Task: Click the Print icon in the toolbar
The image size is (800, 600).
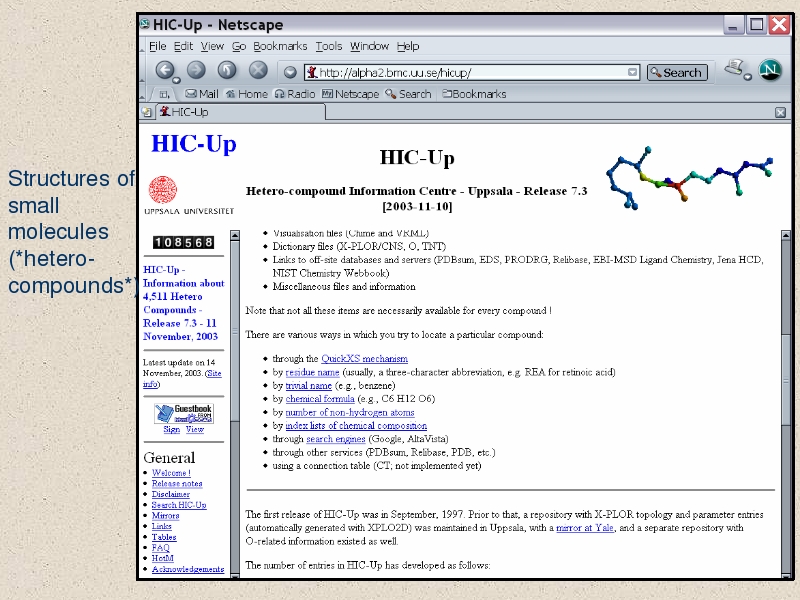Action: click(x=734, y=68)
